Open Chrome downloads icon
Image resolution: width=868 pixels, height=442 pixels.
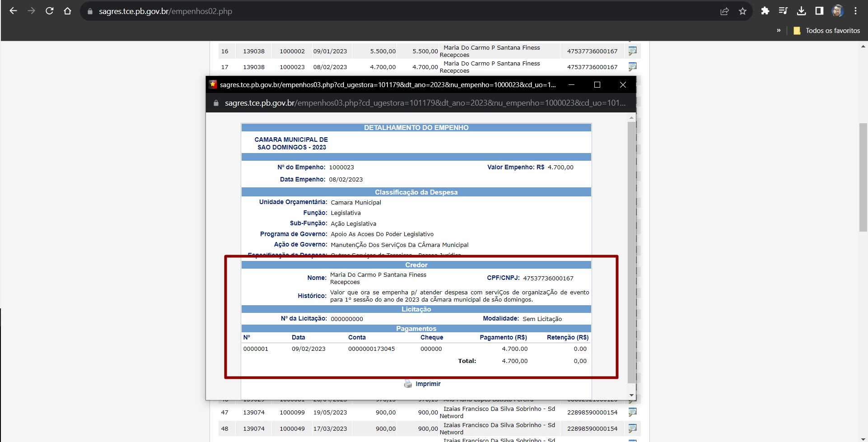[x=802, y=11]
